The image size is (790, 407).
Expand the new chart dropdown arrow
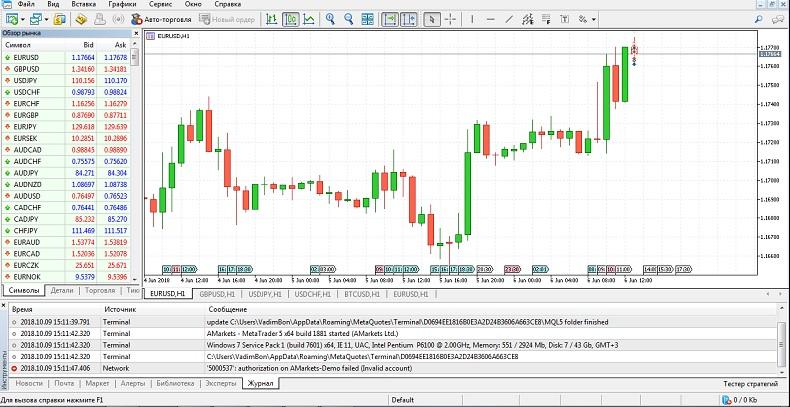coord(22,19)
